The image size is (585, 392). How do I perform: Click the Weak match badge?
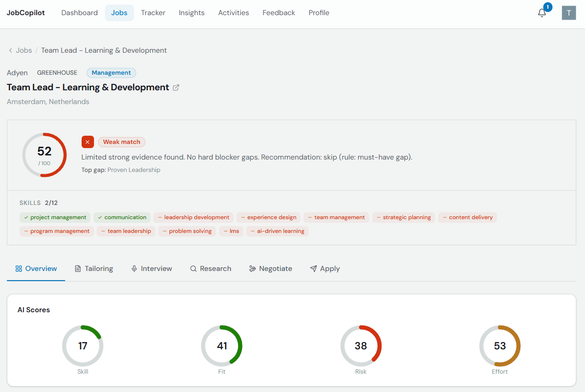pyautogui.click(x=121, y=142)
